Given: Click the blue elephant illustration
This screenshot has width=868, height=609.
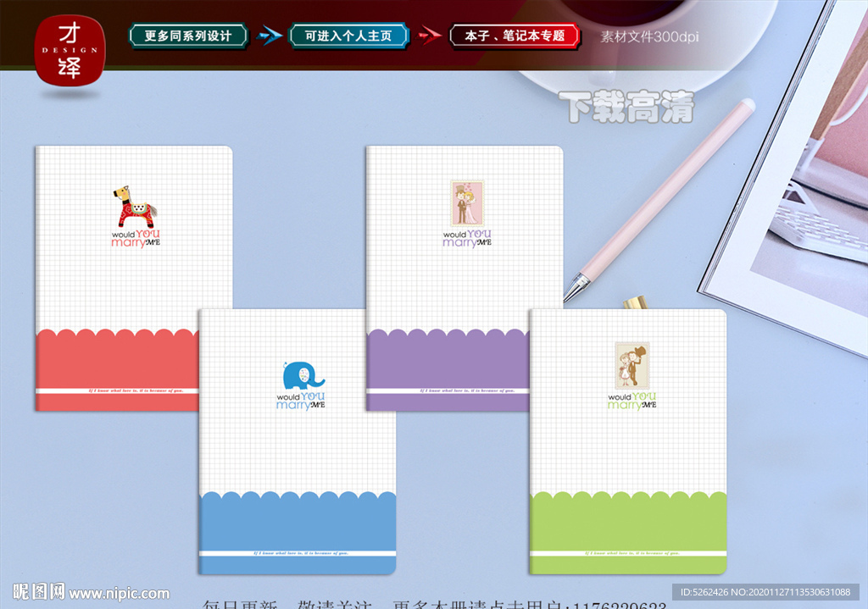Looking at the screenshot, I should click(x=303, y=376).
